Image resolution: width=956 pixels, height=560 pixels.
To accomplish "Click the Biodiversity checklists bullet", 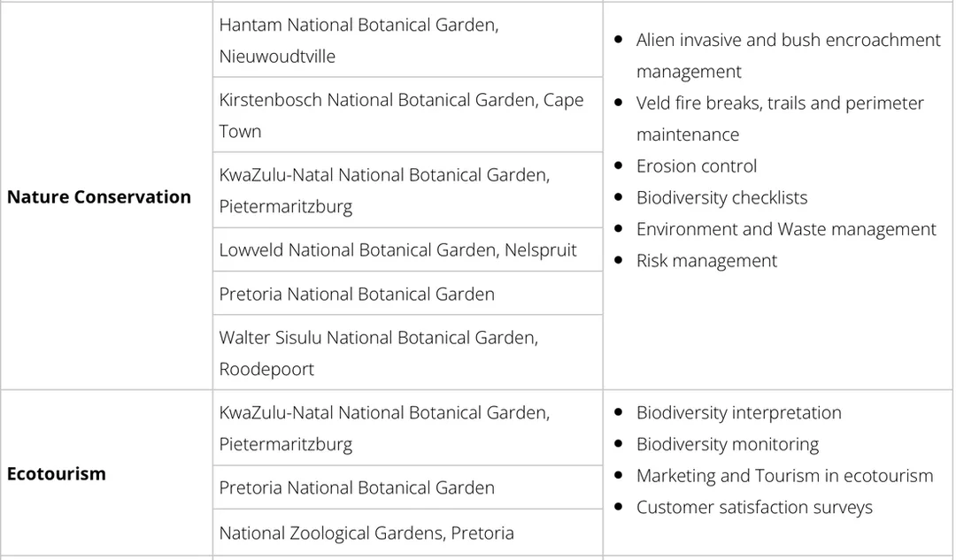I will [x=721, y=197].
